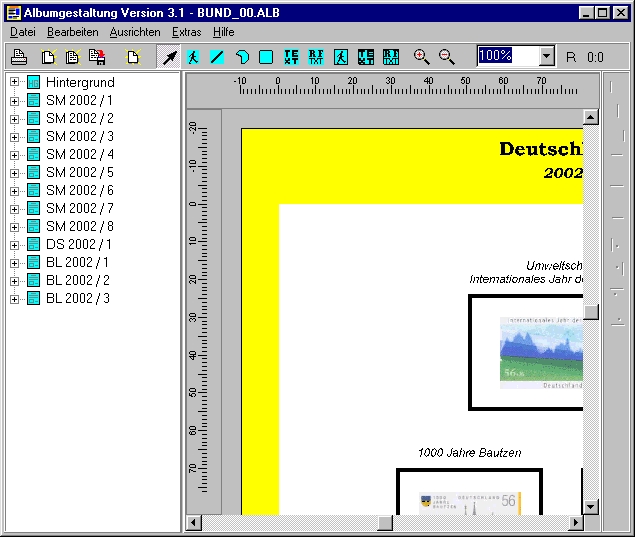Choose the arc drawing tool
This screenshot has height=537, width=635.
[x=241, y=57]
